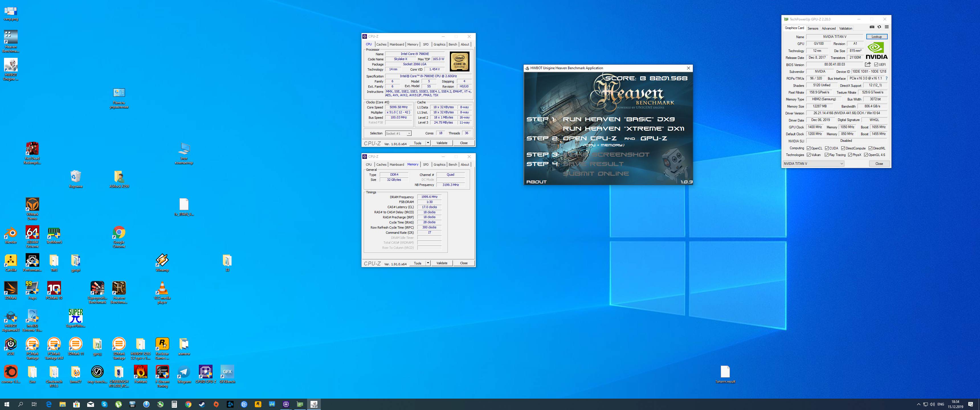Open the GPU-Z hamburger menu

click(886, 27)
